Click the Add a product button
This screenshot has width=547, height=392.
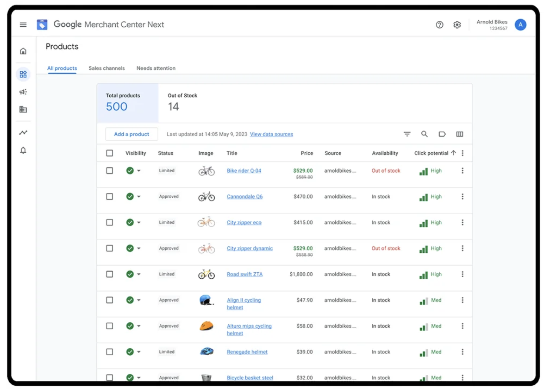[132, 134]
